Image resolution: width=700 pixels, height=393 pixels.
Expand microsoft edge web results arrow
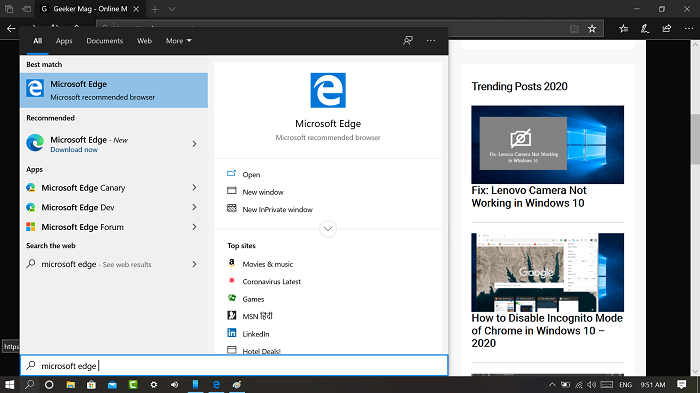pyautogui.click(x=194, y=264)
